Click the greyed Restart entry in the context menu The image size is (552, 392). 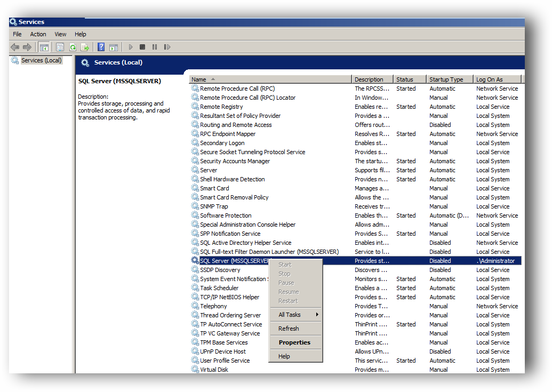pyautogui.click(x=295, y=301)
